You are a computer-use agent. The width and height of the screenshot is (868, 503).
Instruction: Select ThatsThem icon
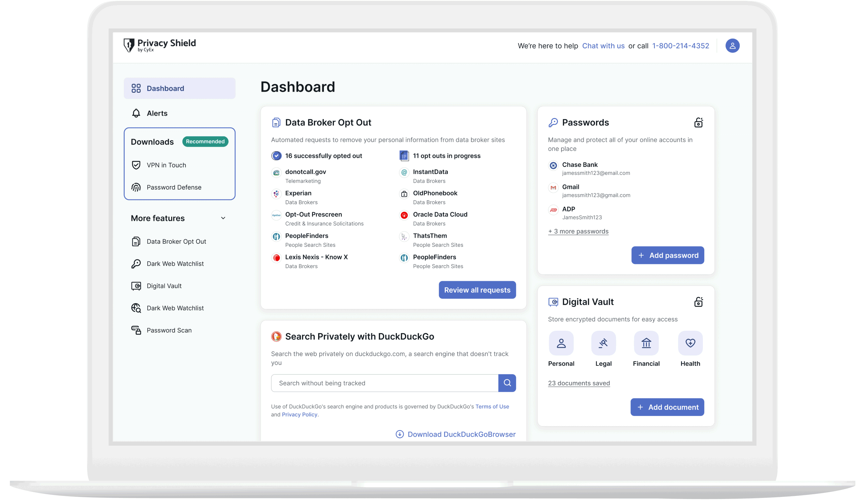(x=404, y=236)
